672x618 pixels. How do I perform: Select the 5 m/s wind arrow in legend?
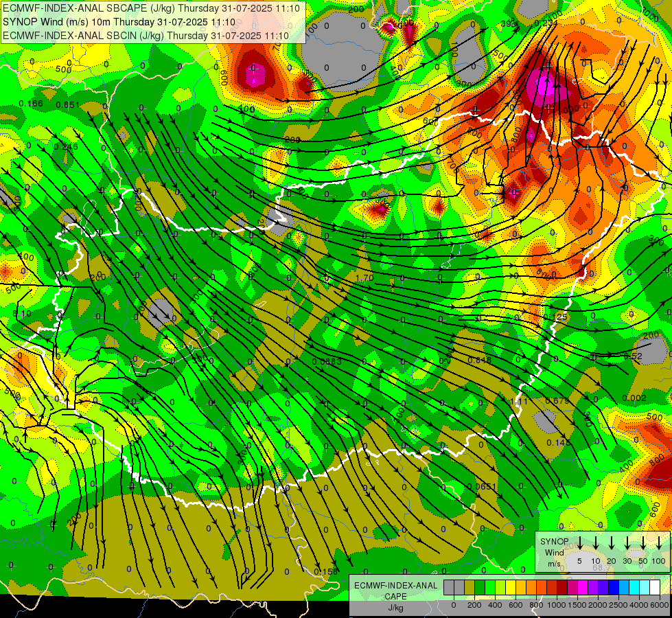pyautogui.click(x=579, y=543)
